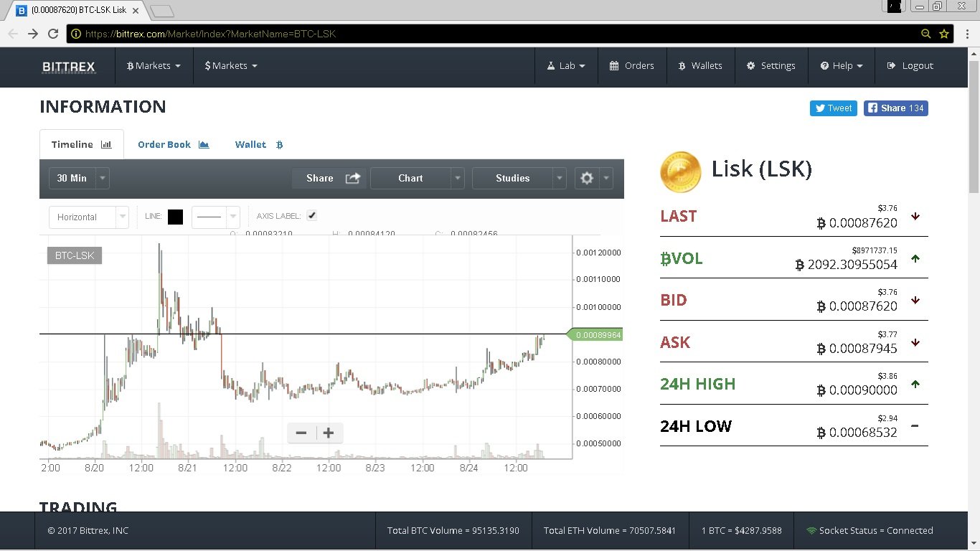Image resolution: width=980 pixels, height=551 pixels.
Task: Click the Logout link
Action: pyautogui.click(x=910, y=66)
